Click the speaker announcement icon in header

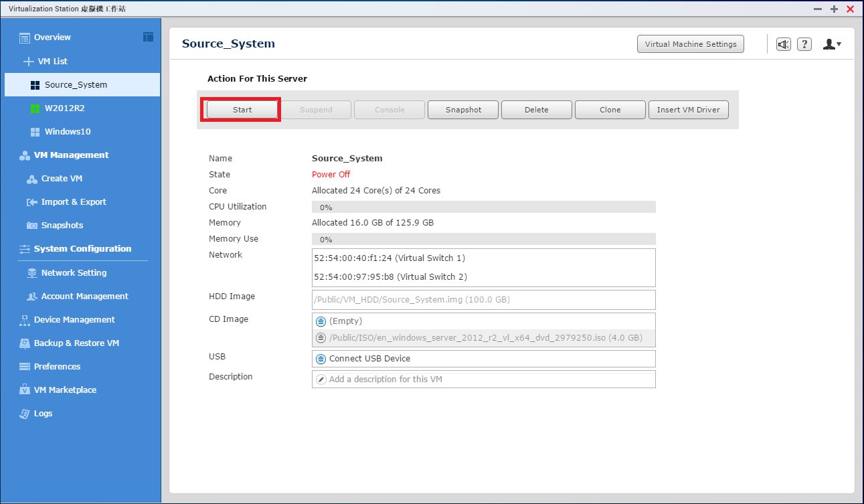pyautogui.click(x=783, y=44)
